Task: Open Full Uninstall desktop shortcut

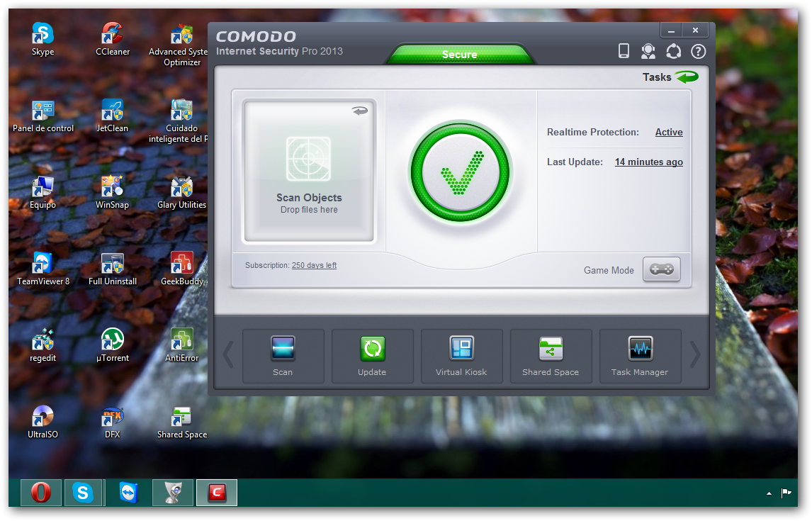Action: [x=113, y=269]
